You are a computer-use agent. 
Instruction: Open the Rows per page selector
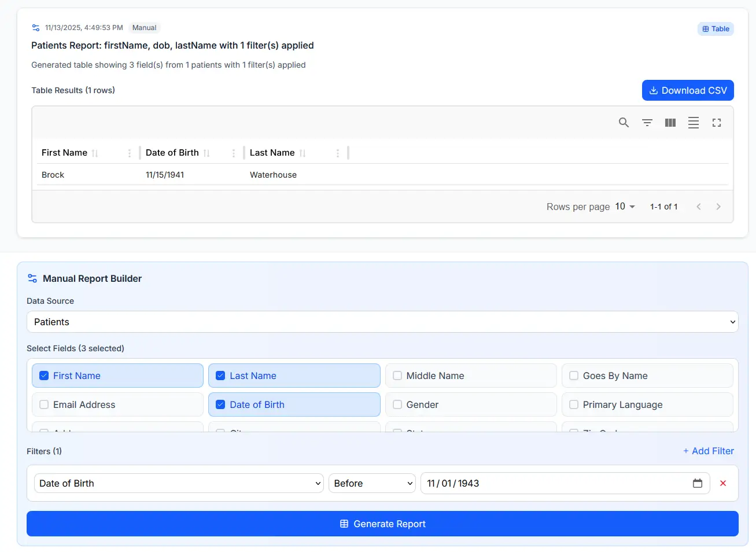[625, 207]
